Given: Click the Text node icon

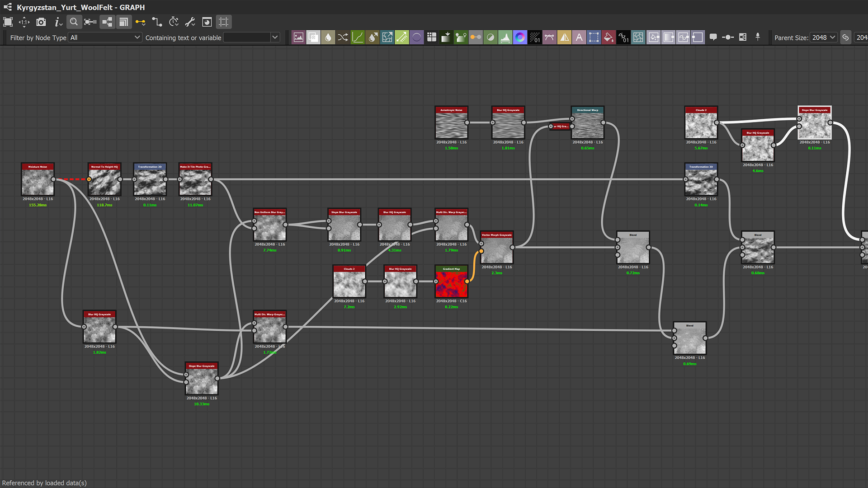Looking at the screenshot, I should pos(579,38).
